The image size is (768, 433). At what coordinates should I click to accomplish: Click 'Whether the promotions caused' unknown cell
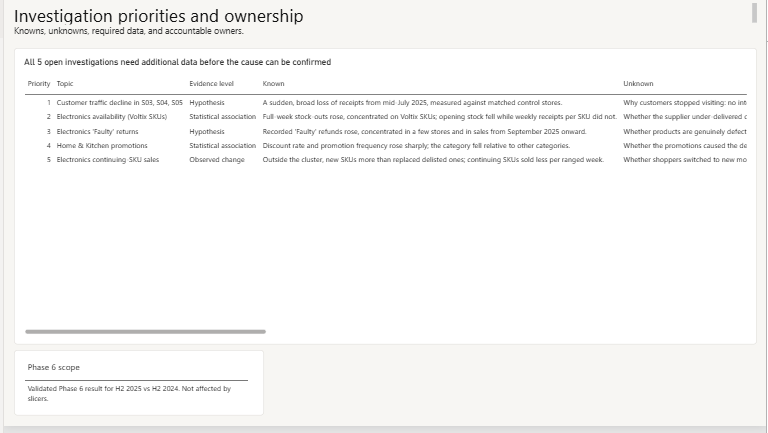(685, 145)
